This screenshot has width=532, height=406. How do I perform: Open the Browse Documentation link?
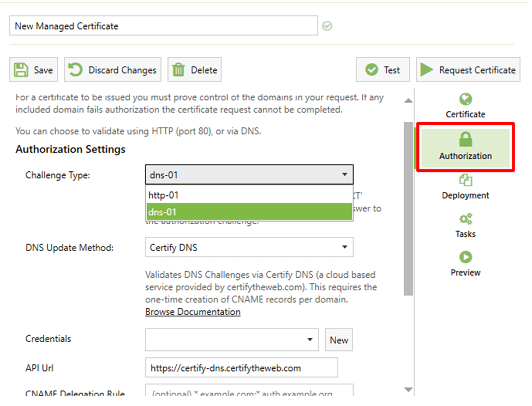[193, 312]
